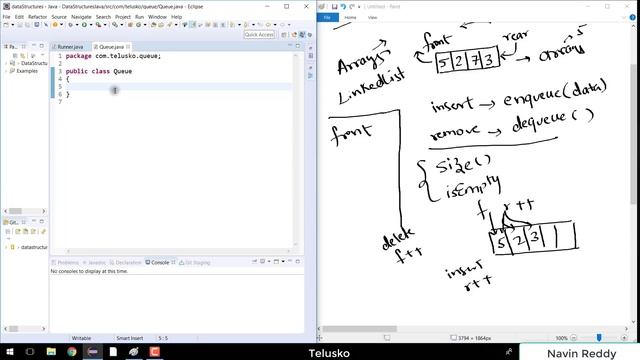Open the Refactor menu

38,17
